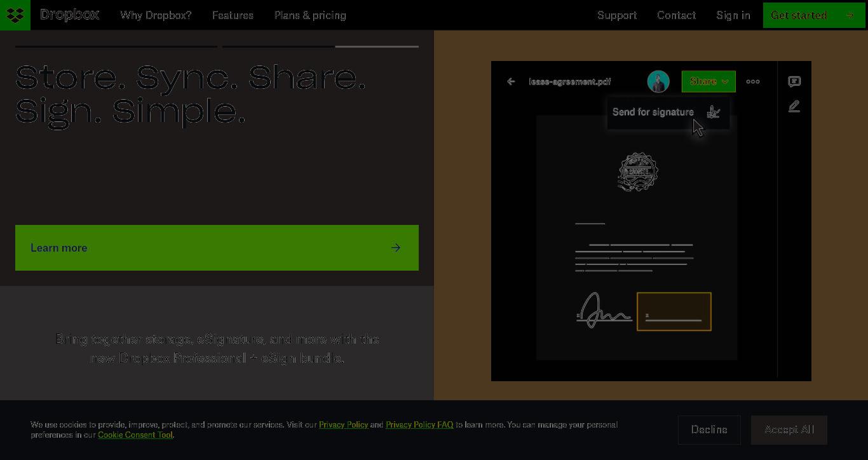Open the Privacy Policy link
The width and height of the screenshot is (868, 460).
pyautogui.click(x=343, y=424)
